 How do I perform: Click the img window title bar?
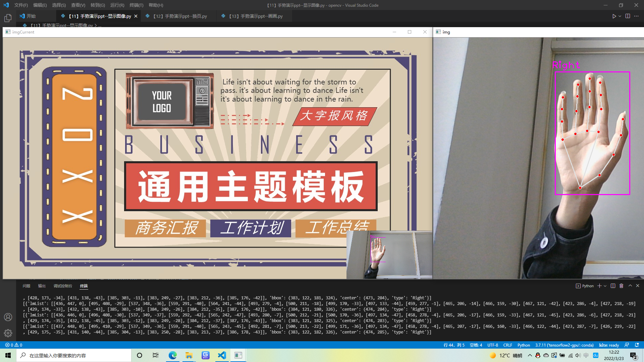pyautogui.click(x=538, y=32)
